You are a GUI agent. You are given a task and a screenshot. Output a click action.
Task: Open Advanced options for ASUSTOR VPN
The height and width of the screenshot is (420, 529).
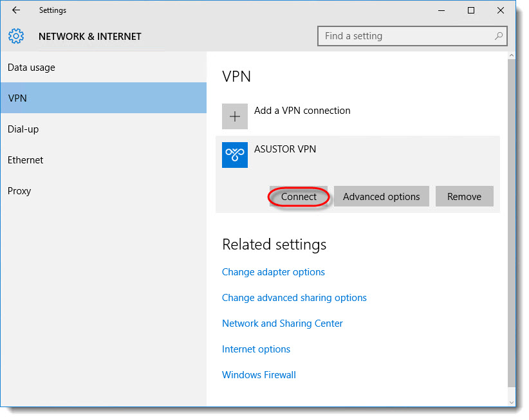[381, 197]
